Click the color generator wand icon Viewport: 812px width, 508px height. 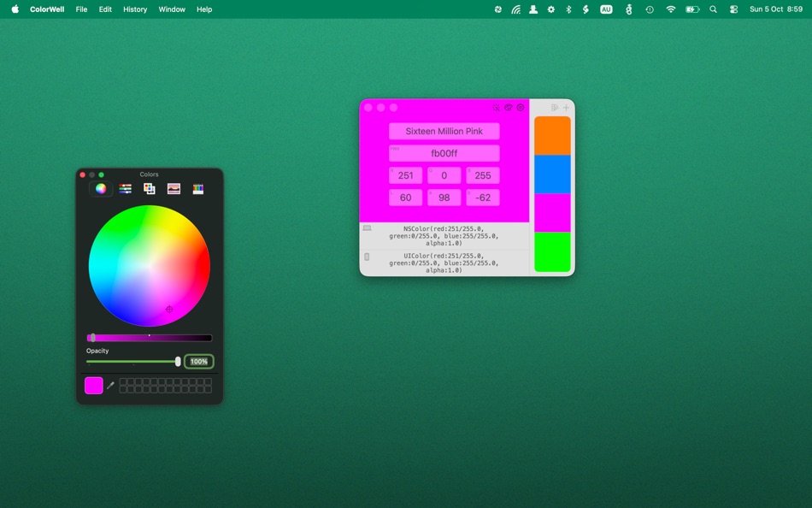(x=497, y=107)
